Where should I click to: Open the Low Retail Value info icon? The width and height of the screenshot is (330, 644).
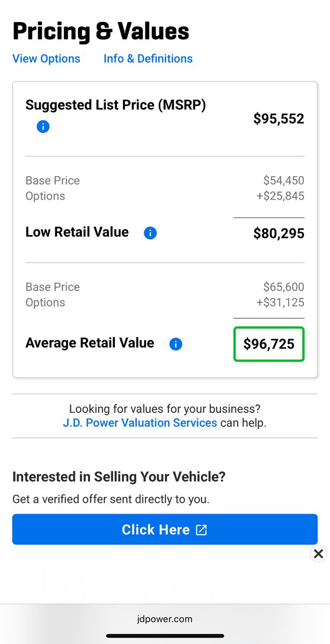point(150,233)
